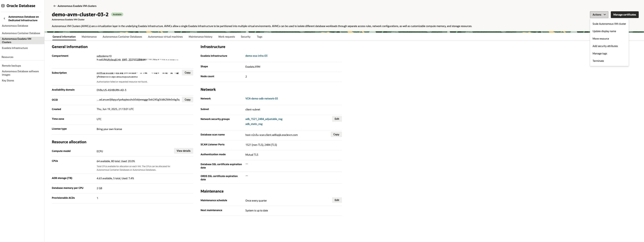Click the adb_static_nsg security group link
Image resolution: width=644 pixels, height=242 pixels.
pyautogui.click(x=254, y=124)
